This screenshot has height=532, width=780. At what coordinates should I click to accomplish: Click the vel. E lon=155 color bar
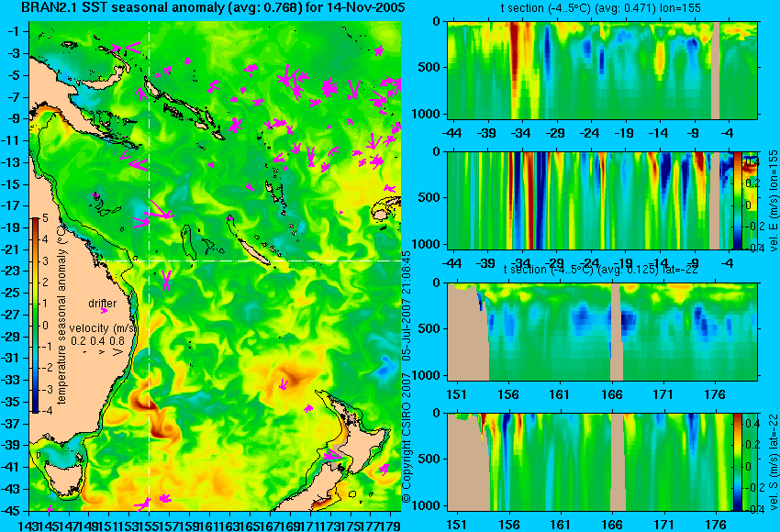738,200
